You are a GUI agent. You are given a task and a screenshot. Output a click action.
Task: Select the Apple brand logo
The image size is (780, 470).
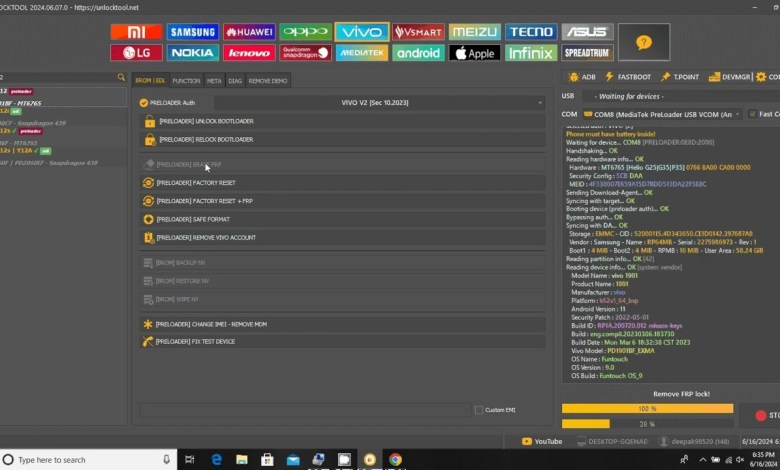click(x=475, y=53)
